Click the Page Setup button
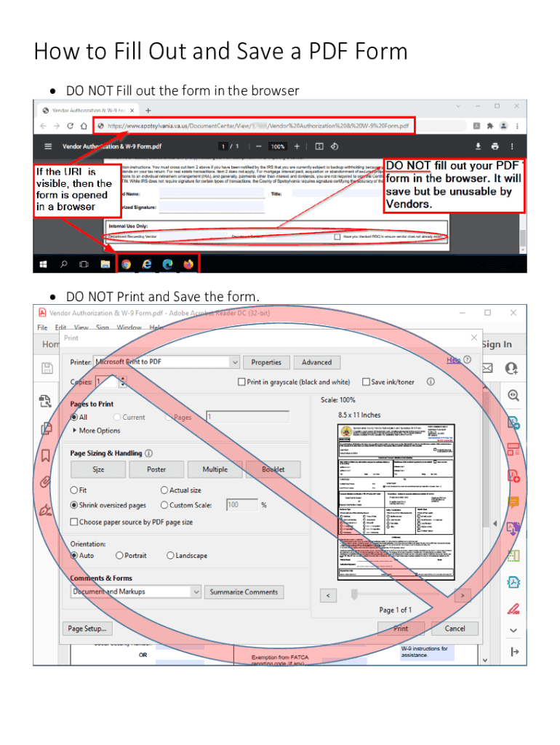 pos(87,629)
